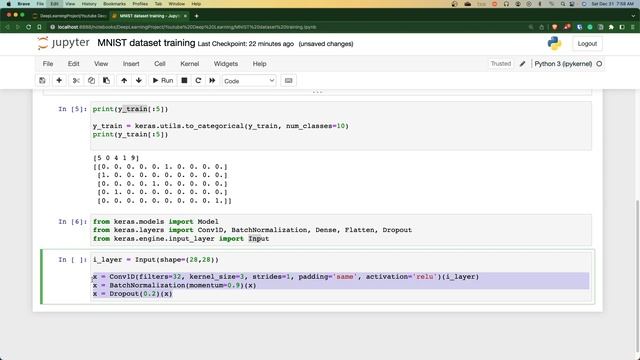The height and width of the screenshot is (360, 640).
Task: Open browser extensions puzzle icon
Action: pyautogui.click(x=611, y=27)
